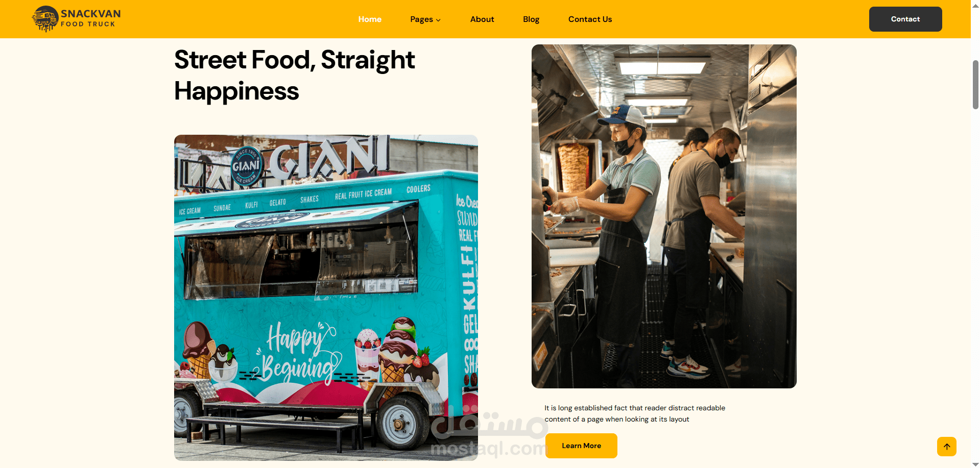Click the mostaql.com watermark logo
Screen dimensions: 980x468
[489, 433]
